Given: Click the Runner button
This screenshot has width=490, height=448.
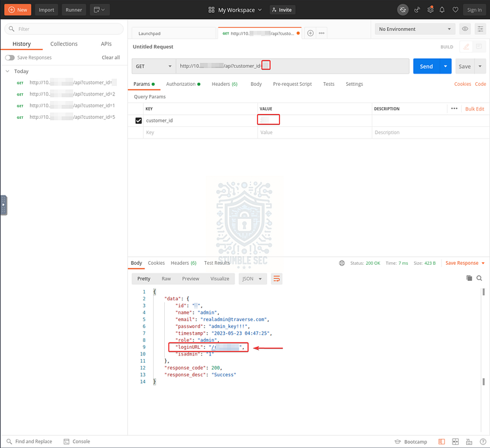Looking at the screenshot, I should pyautogui.click(x=73, y=10).
